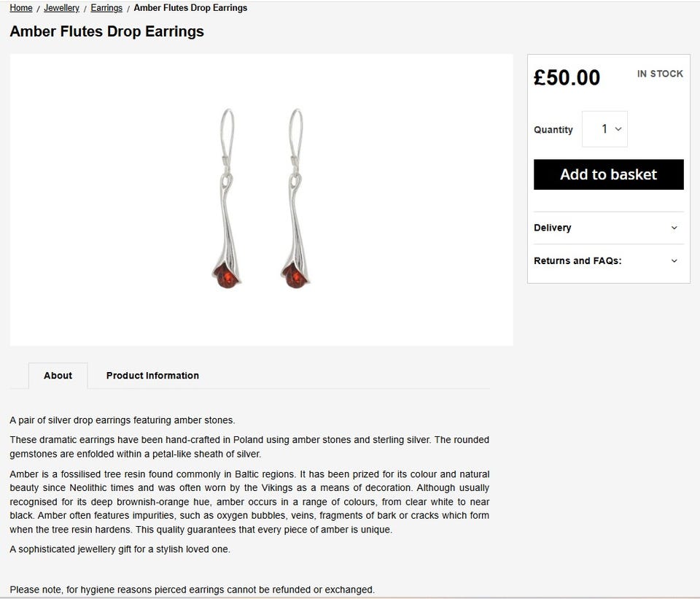Click the Quantity label
The height and width of the screenshot is (599, 700).
coord(553,130)
